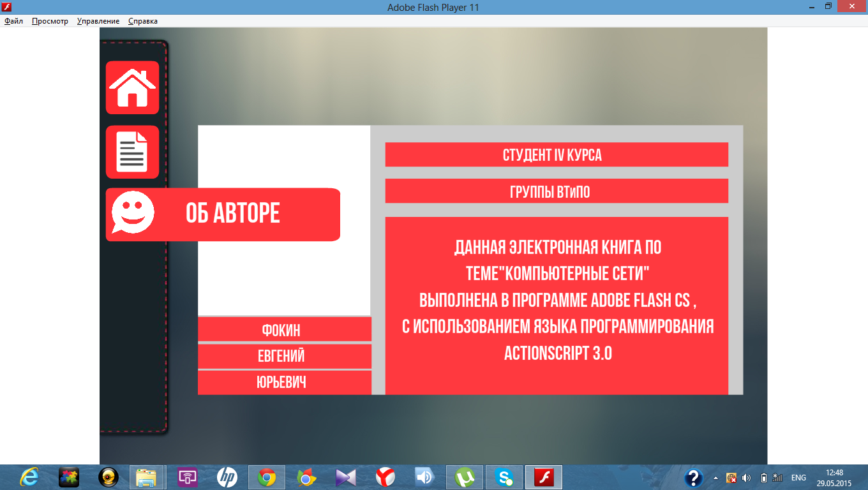Open the Справка menu
This screenshot has height=490, width=868.
[143, 21]
